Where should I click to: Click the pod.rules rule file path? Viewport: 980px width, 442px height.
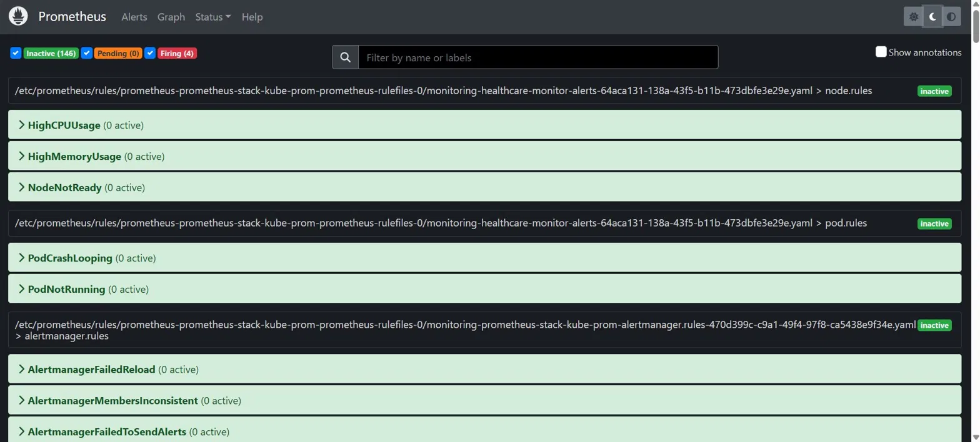[x=441, y=223]
